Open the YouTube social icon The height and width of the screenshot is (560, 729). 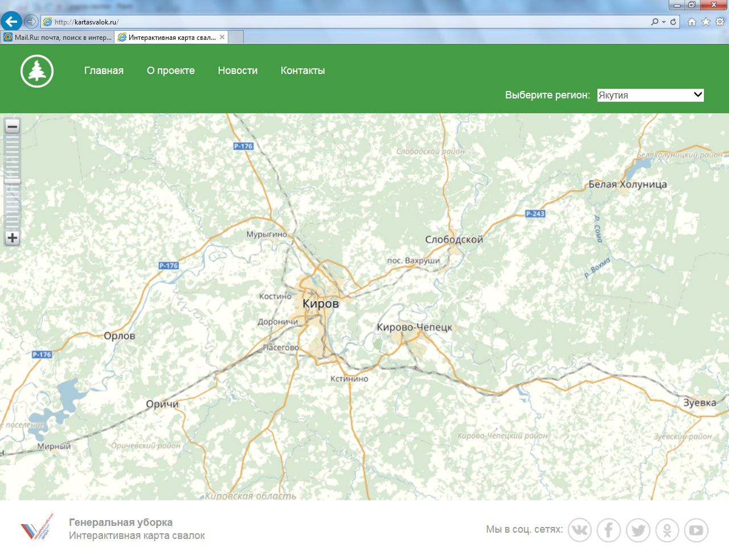point(696,530)
